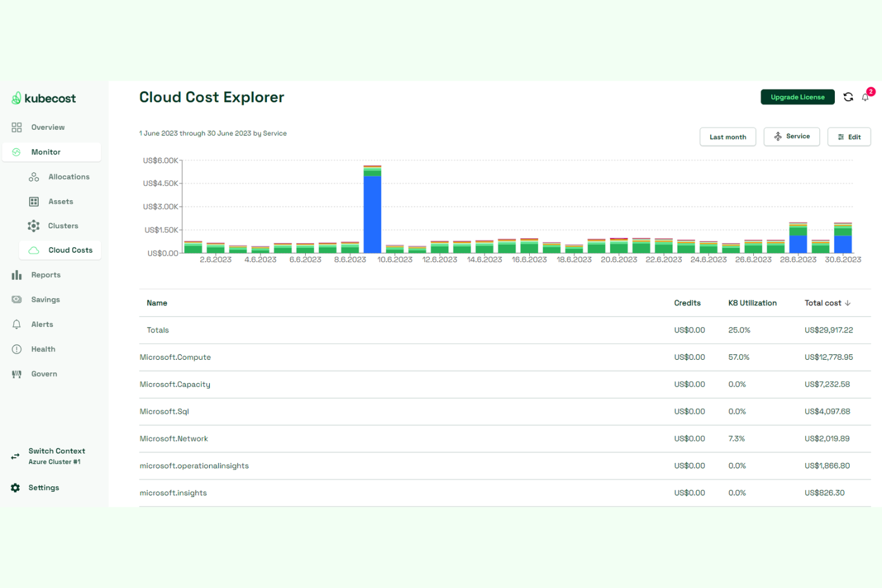Open the Edit filter panel
This screenshot has height=588, width=882.
[x=849, y=136]
